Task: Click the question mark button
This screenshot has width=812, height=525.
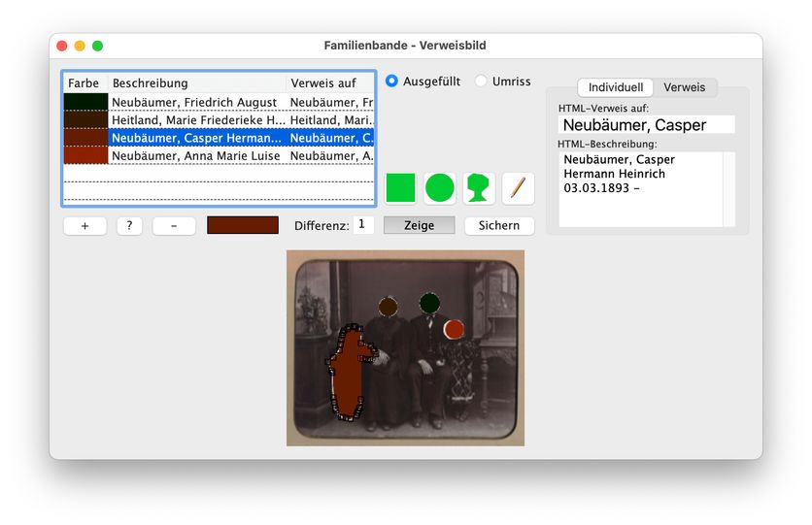Action: click(129, 225)
